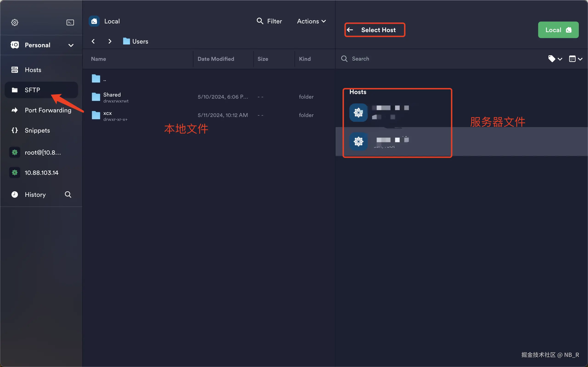Screen dimensions: 588x367
Task: Go forward with right chevron in Local pane
Action: [x=110, y=41]
